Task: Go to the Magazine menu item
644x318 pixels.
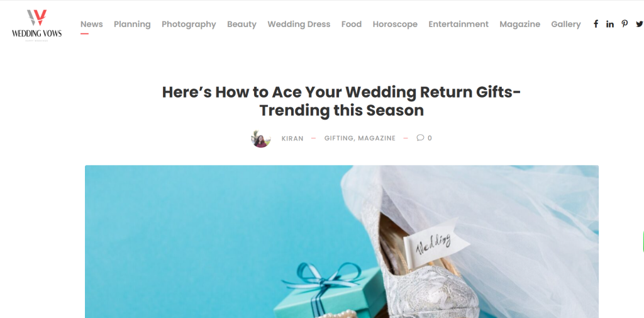Action: pyautogui.click(x=520, y=25)
